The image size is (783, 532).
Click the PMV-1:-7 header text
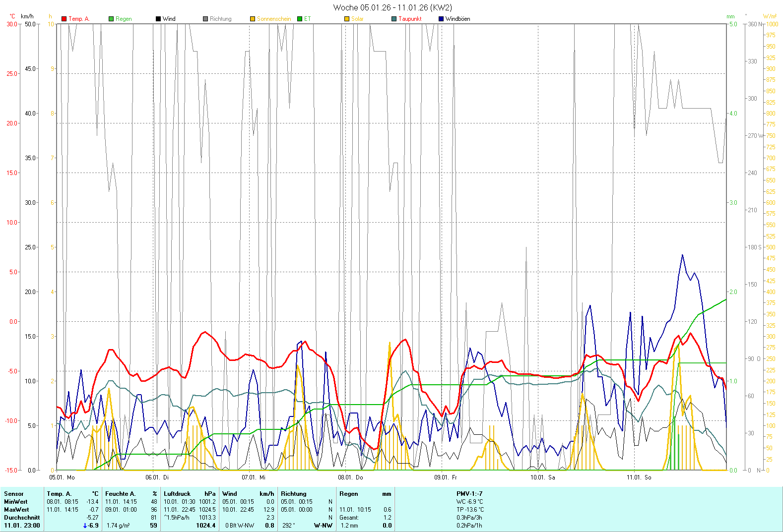469,494
